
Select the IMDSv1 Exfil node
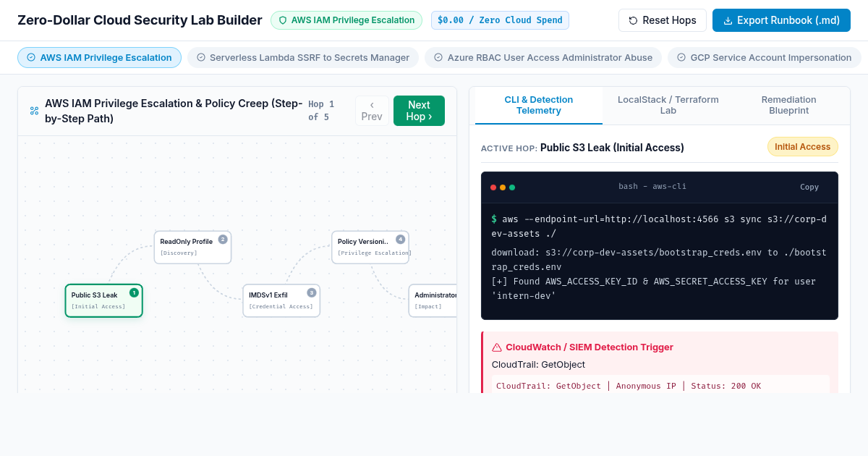point(281,300)
